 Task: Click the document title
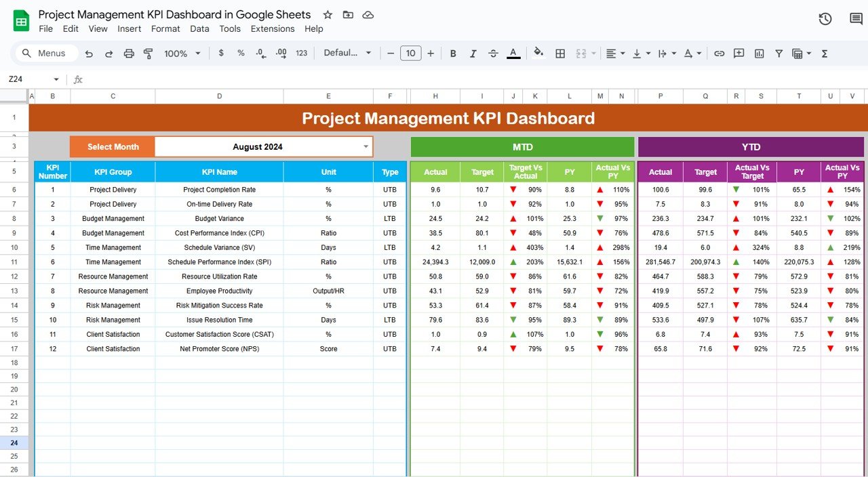[174, 14]
